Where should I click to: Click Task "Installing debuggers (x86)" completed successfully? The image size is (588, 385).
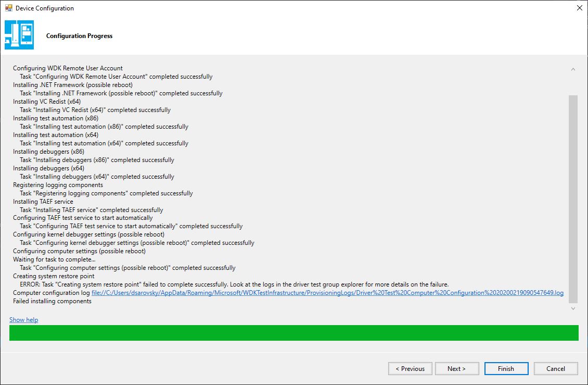coord(97,159)
